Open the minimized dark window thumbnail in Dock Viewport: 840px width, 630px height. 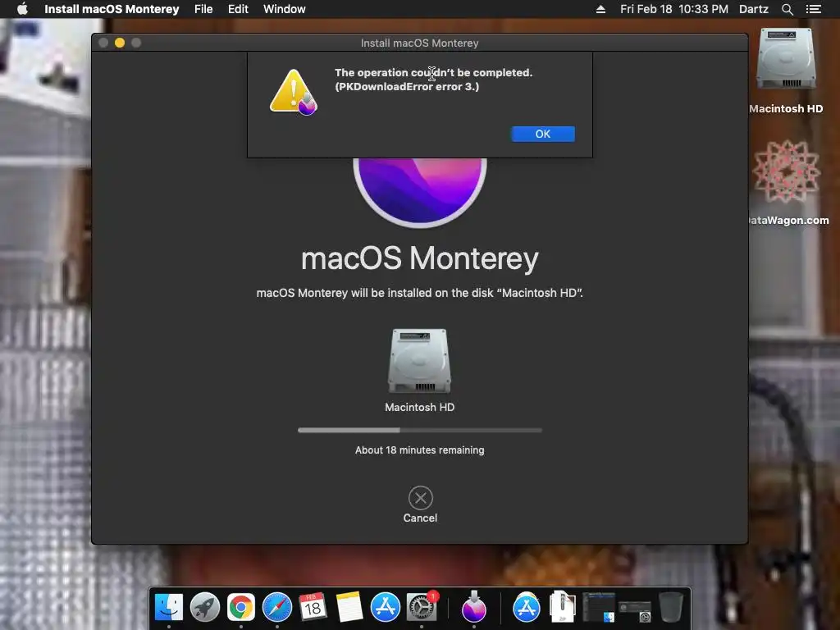(598, 608)
